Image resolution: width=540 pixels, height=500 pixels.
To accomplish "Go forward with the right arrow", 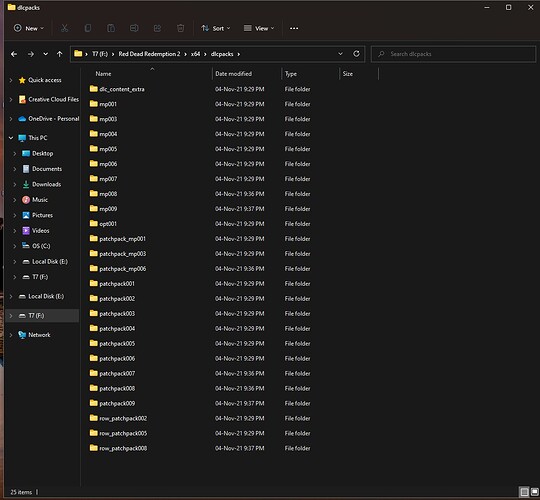I will (x=31, y=54).
